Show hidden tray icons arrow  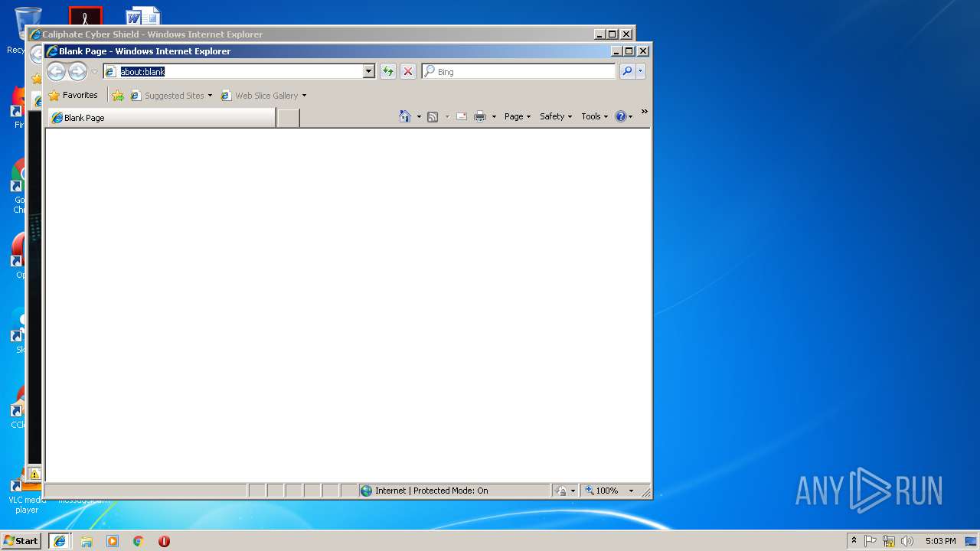click(854, 541)
